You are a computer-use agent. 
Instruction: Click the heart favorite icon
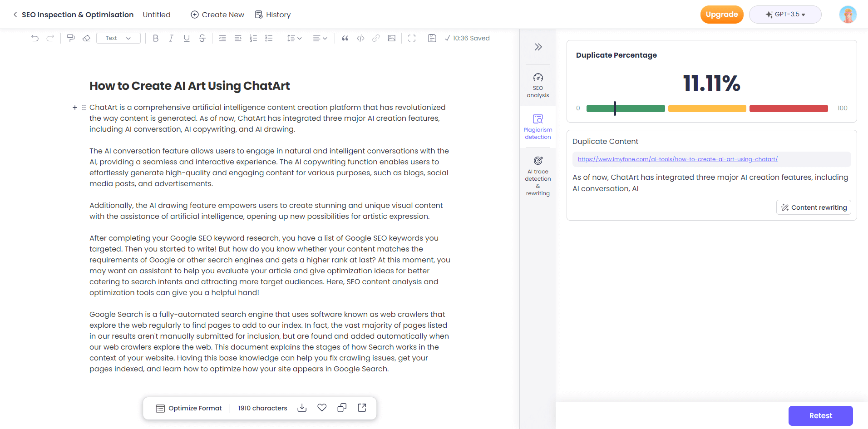pyautogui.click(x=322, y=408)
